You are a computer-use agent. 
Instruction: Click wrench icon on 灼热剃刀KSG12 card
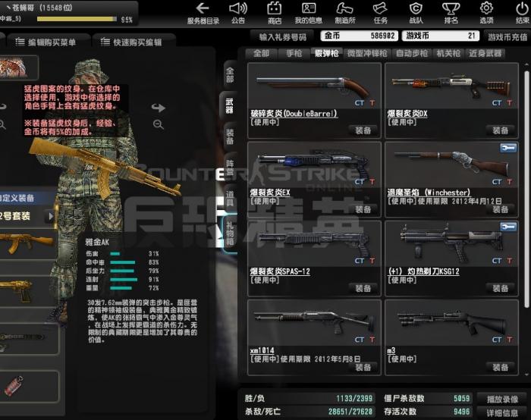point(508,227)
